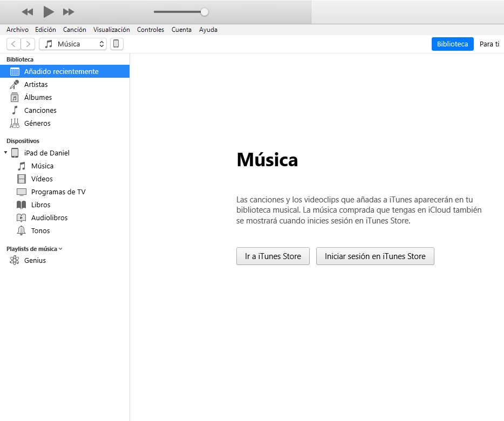Switch to the Biblioteca tab
This screenshot has width=504, height=421.
tap(452, 44)
